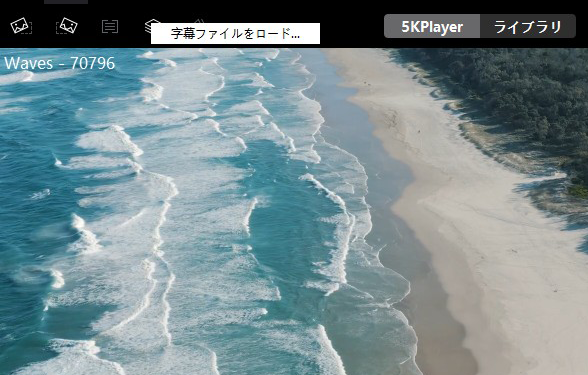The image size is (588, 375).
Task: Rotate the video clockwise with the second icon
Action: [67, 26]
